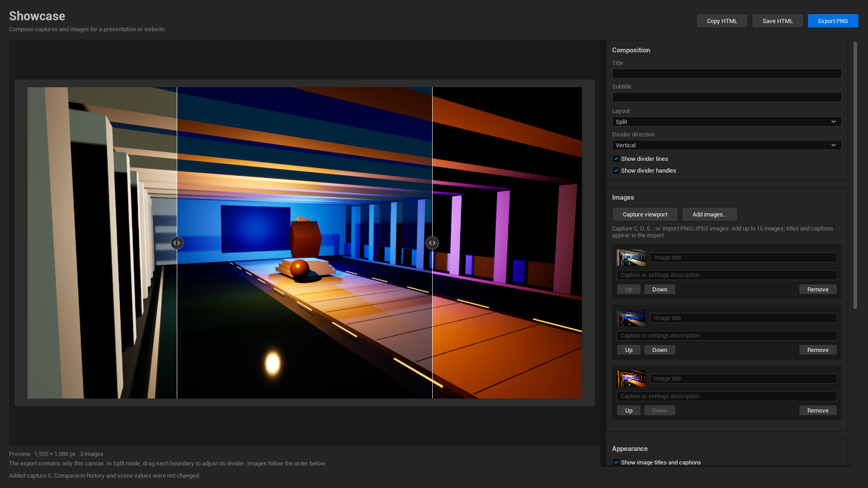Toggle Show divider lines checkbox
The height and width of the screenshot is (488, 868).
pyautogui.click(x=616, y=159)
